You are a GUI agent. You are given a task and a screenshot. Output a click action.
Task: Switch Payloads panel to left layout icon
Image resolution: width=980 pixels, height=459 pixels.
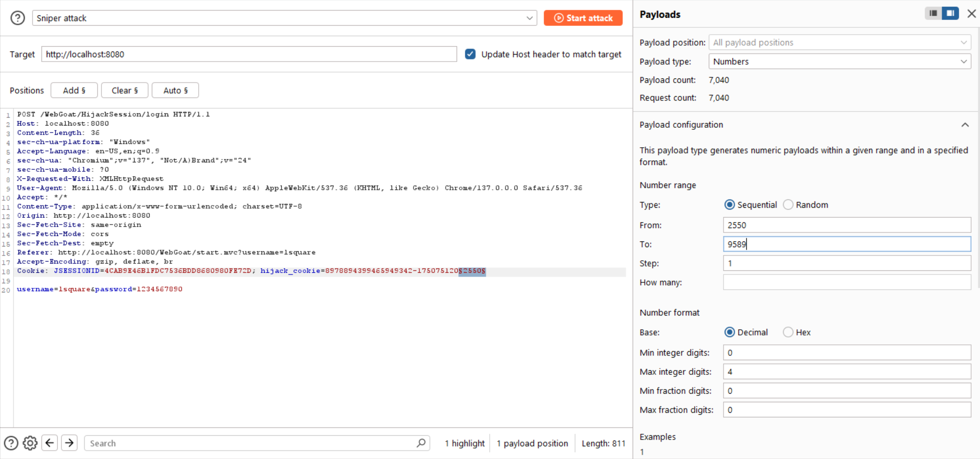click(933, 13)
